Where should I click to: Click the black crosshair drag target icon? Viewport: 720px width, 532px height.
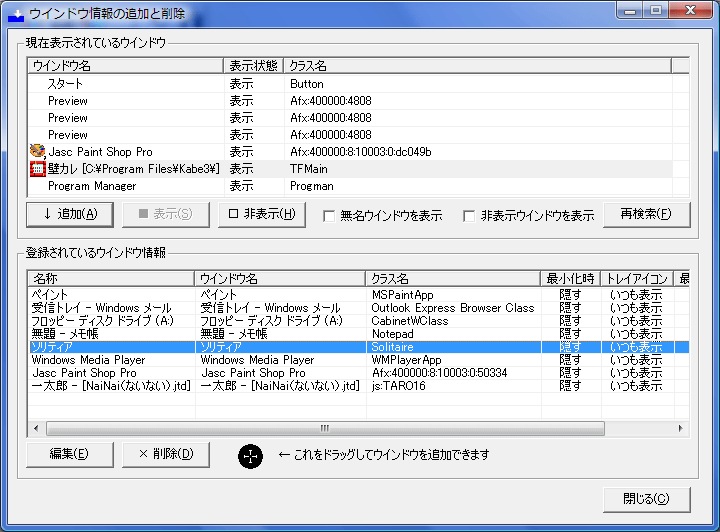[x=250, y=456]
